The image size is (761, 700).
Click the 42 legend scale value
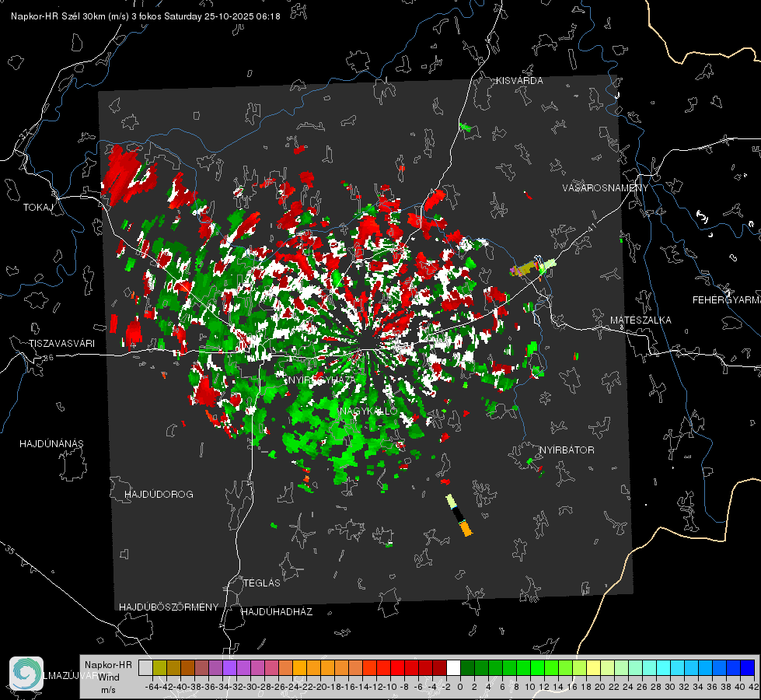click(x=754, y=687)
